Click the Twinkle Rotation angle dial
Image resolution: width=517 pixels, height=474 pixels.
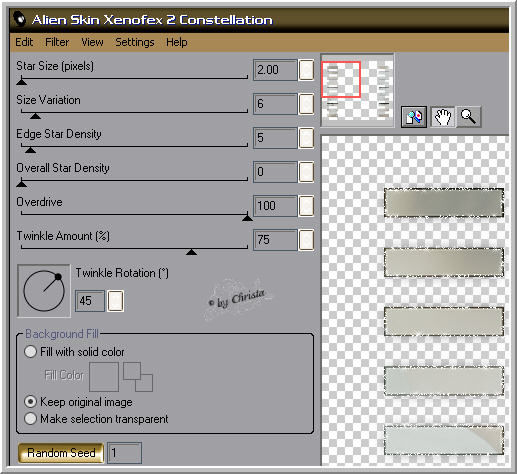click(x=44, y=291)
